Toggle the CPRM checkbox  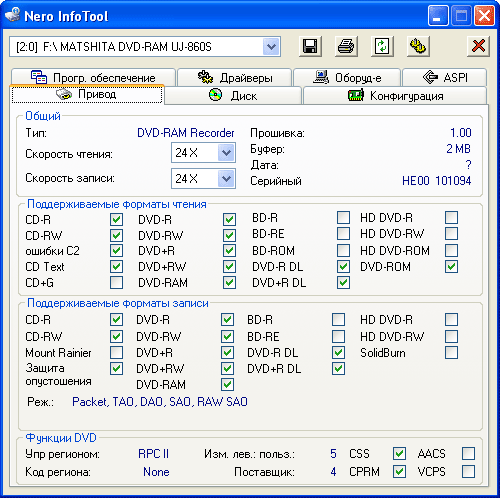[399, 472]
